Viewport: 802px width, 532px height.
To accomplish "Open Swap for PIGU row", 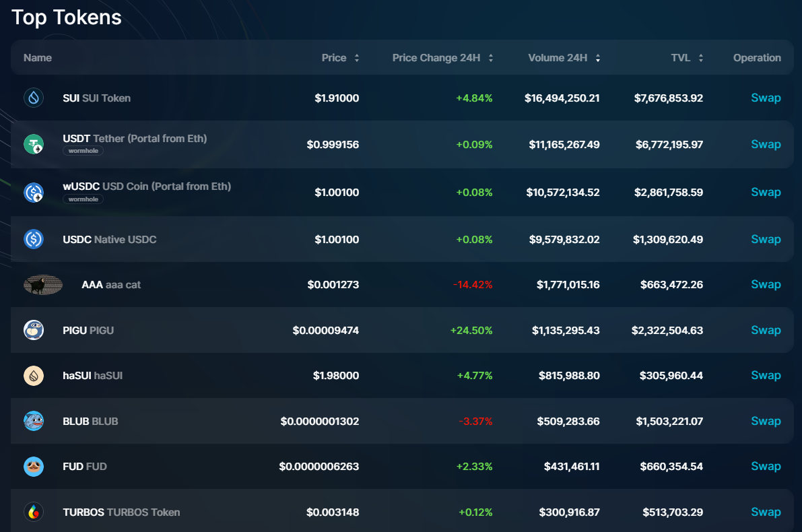I will coord(766,330).
